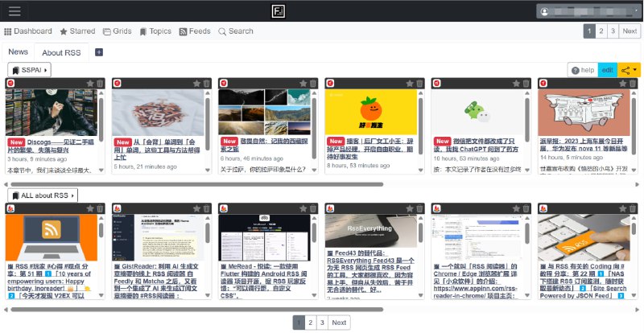Open source icon on orange fruit card
The height and width of the screenshot is (333, 644).
pyautogui.click(x=331, y=84)
